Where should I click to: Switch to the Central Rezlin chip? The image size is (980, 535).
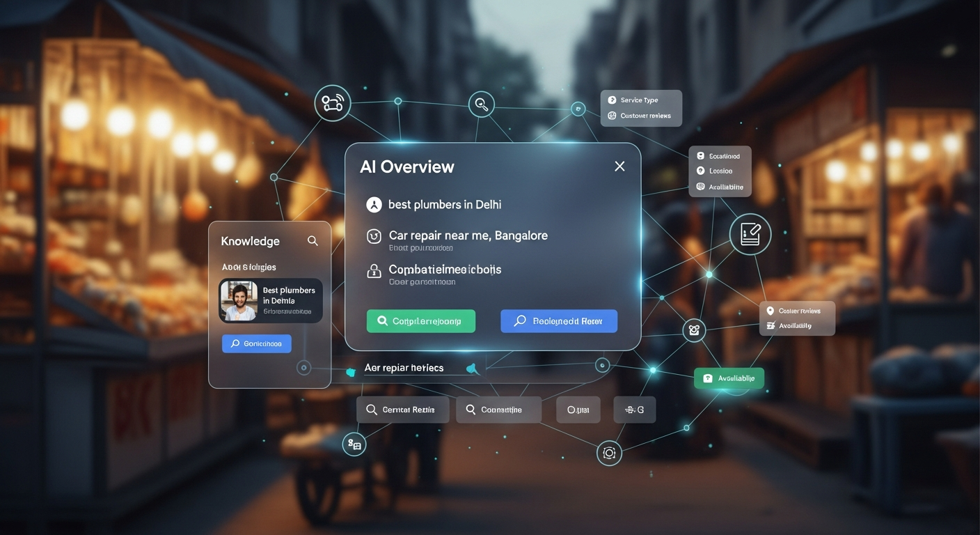coord(403,410)
